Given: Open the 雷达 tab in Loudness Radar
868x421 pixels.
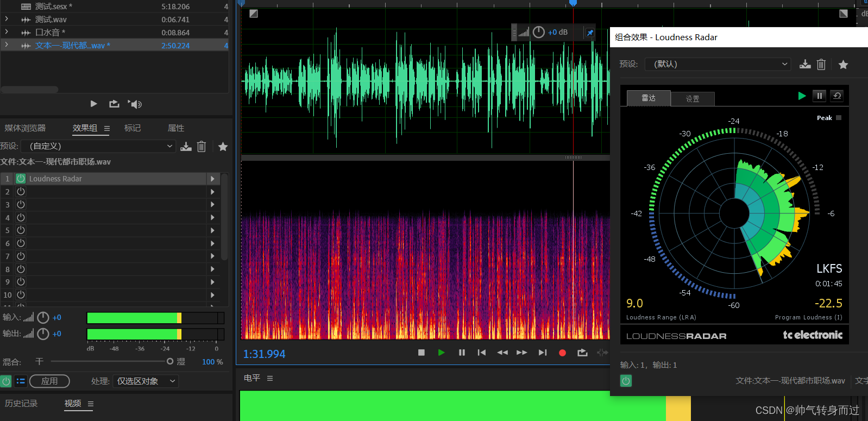Looking at the screenshot, I should (649, 98).
